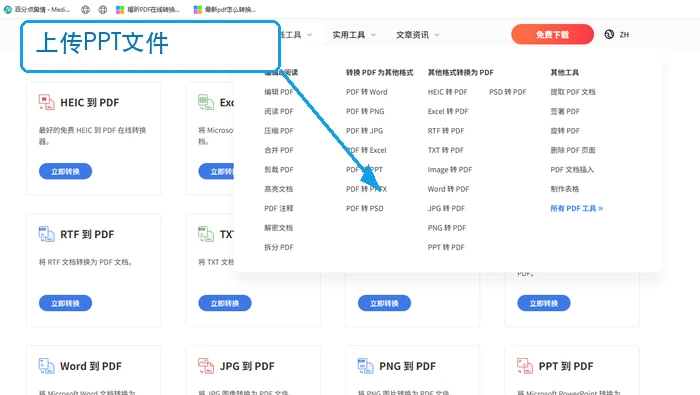
Task: Click the 转换 PDF 为其他格式 column header
Action: [379, 72]
